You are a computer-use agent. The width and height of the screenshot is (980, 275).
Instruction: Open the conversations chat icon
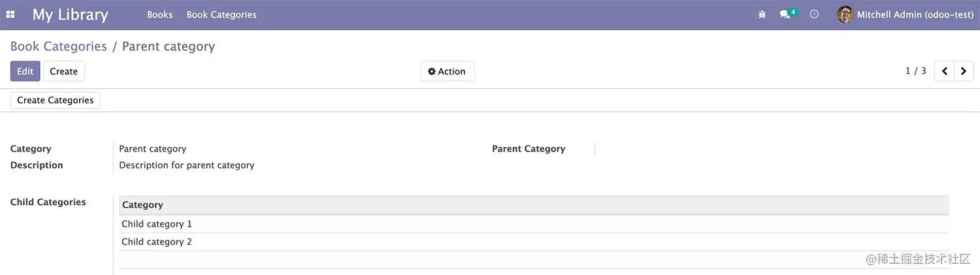[x=785, y=14]
